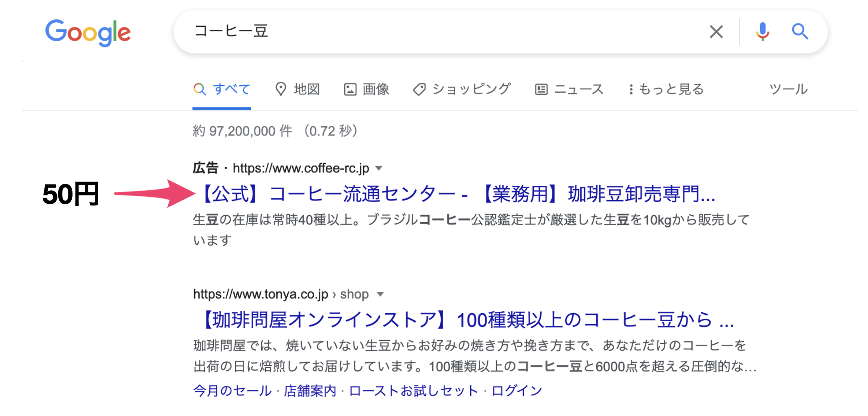Image resolution: width=868 pixels, height=416 pixels.
Task: Click the price tag icon beside ショッピング
Action: 419,89
